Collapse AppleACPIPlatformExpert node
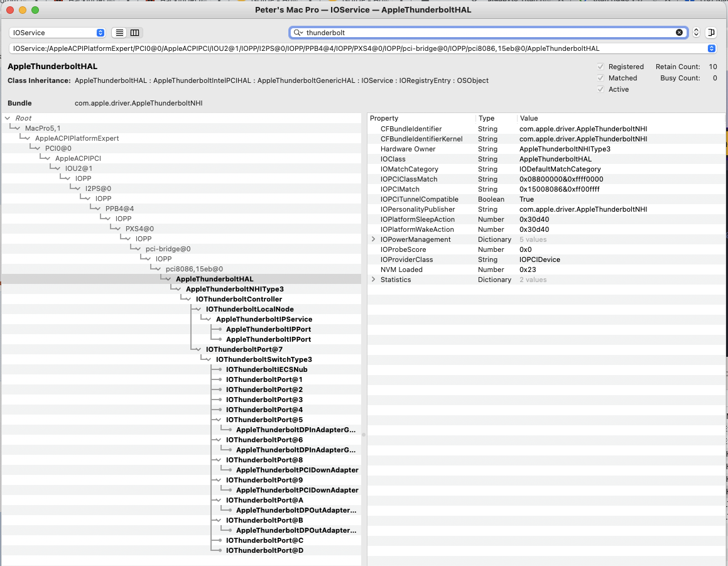This screenshot has width=728, height=566. pos(28,138)
